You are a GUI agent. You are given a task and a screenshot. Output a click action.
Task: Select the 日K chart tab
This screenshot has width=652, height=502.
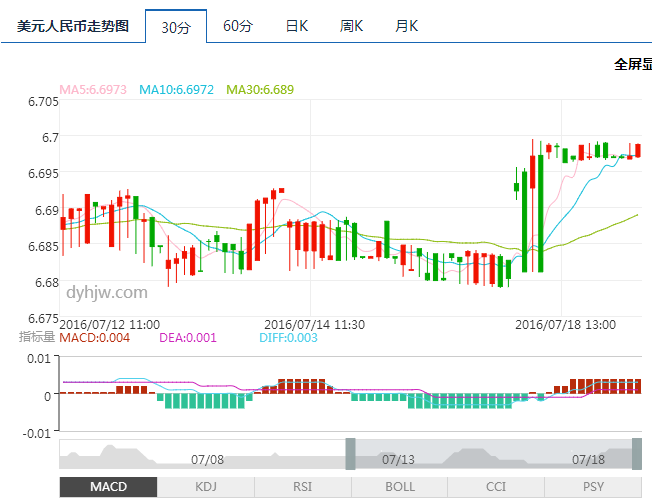(297, 26)
